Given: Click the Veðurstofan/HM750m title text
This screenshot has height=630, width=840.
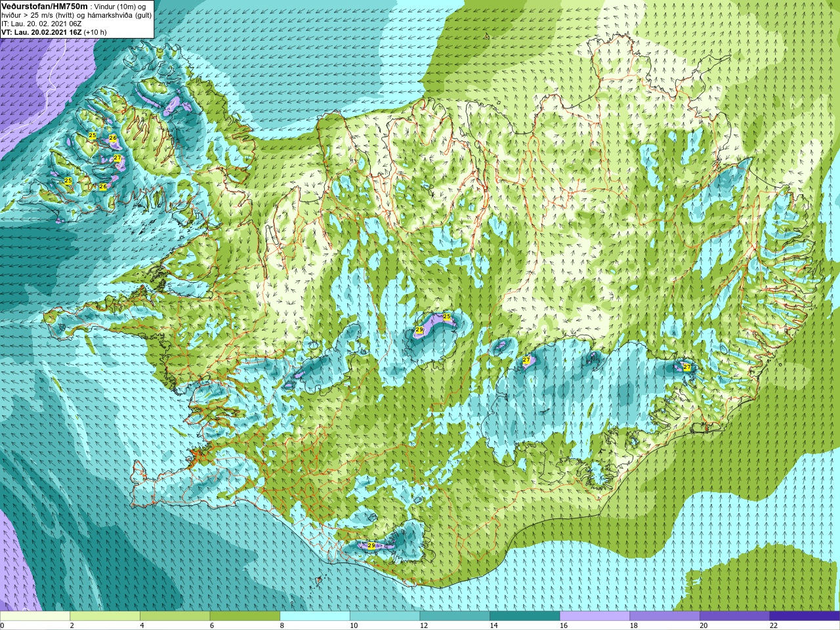Looking at the screenshot, I should coord(45,6).
